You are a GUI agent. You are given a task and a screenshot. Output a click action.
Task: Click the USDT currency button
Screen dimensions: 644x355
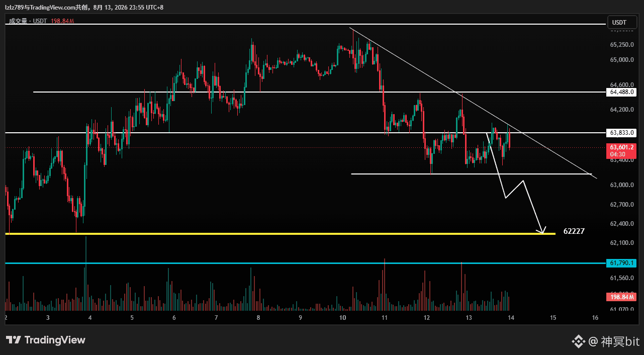(622, 23)
